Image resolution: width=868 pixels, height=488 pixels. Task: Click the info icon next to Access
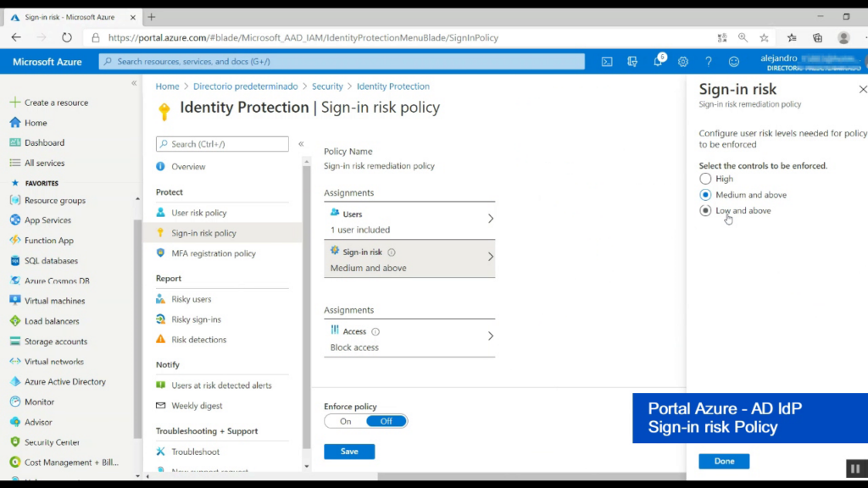point(376,332)
